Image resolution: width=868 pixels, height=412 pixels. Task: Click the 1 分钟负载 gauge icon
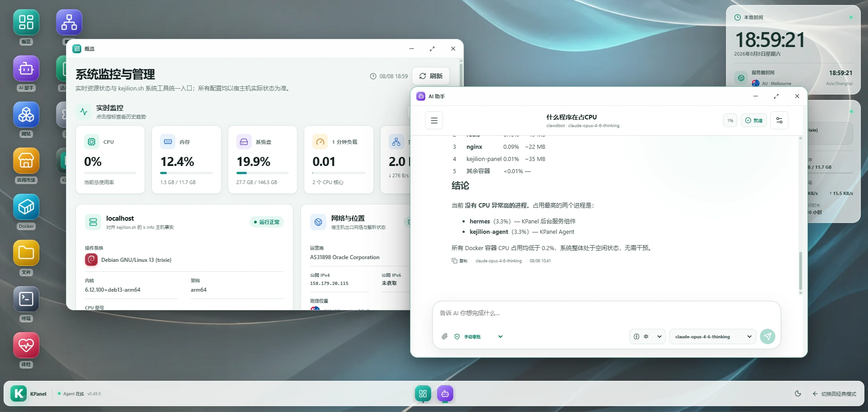[320, 142]
